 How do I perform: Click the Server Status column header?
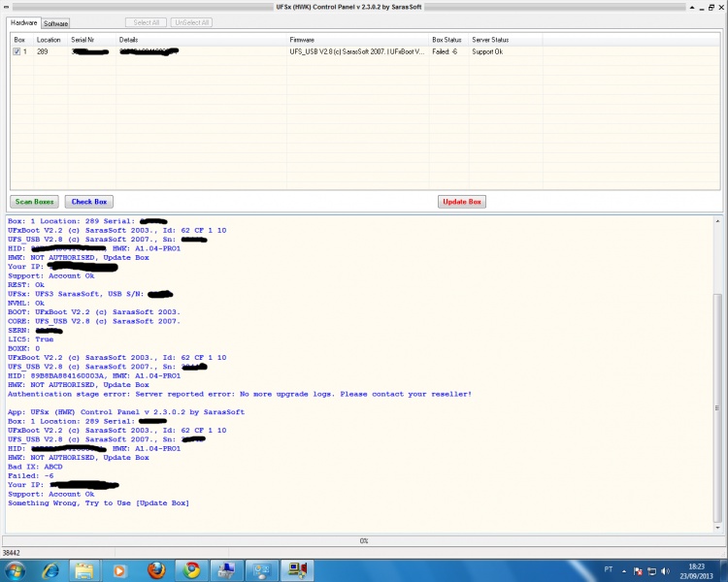506,40
